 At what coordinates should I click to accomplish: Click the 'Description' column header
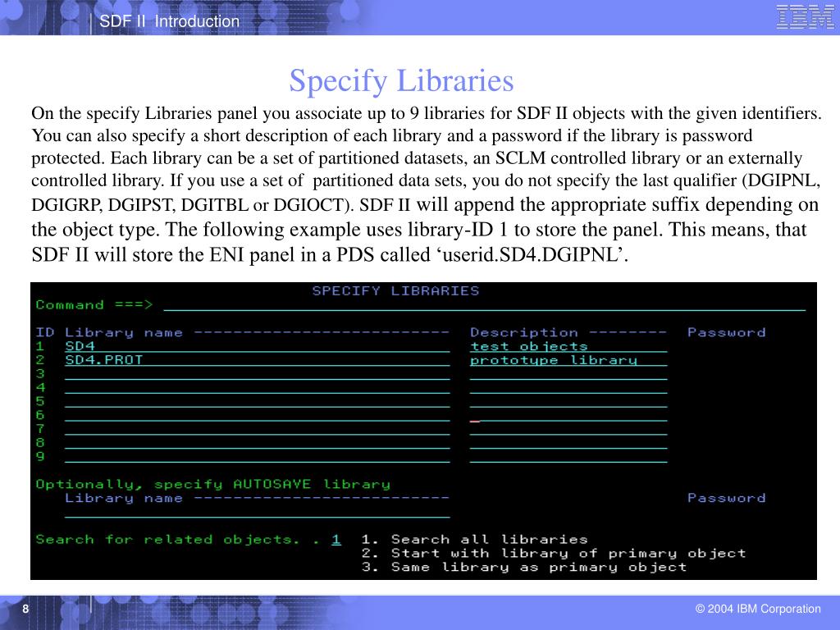tap(524, 333)
